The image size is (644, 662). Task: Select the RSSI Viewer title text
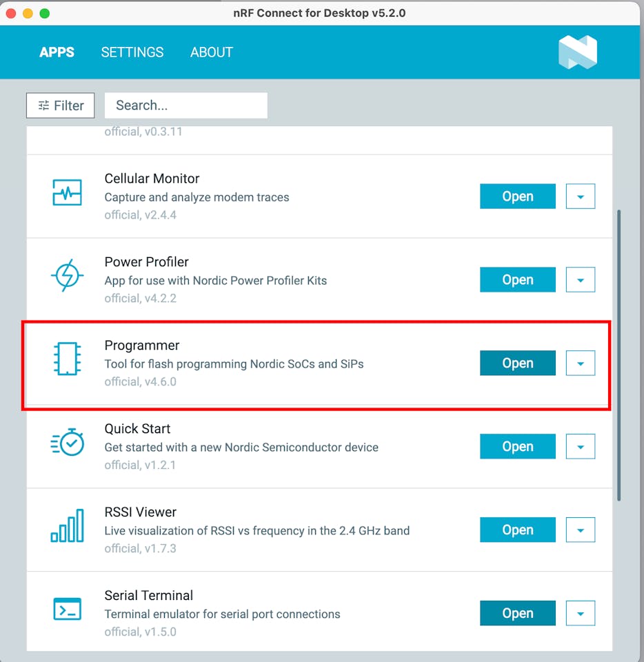141,512
